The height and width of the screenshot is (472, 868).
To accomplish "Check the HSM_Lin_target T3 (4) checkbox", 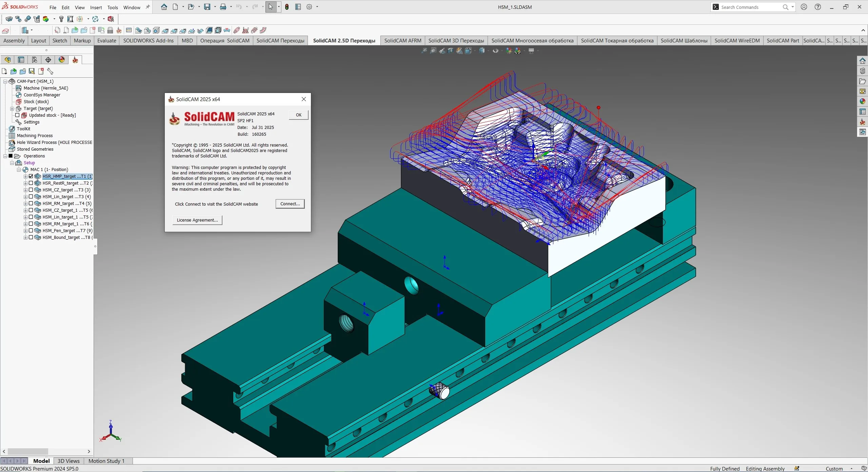I will tap(31, 196).
